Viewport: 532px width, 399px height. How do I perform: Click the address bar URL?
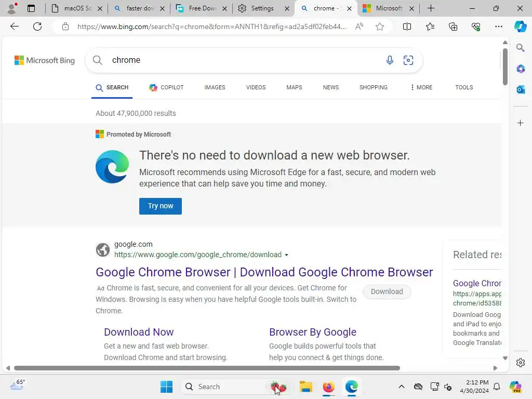click(212, 26)
